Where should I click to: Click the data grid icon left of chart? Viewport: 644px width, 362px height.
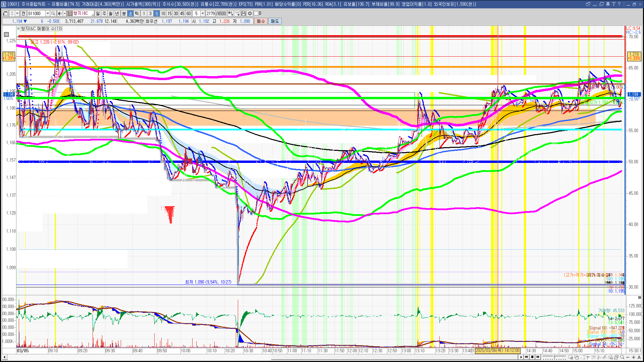(6, 34)
